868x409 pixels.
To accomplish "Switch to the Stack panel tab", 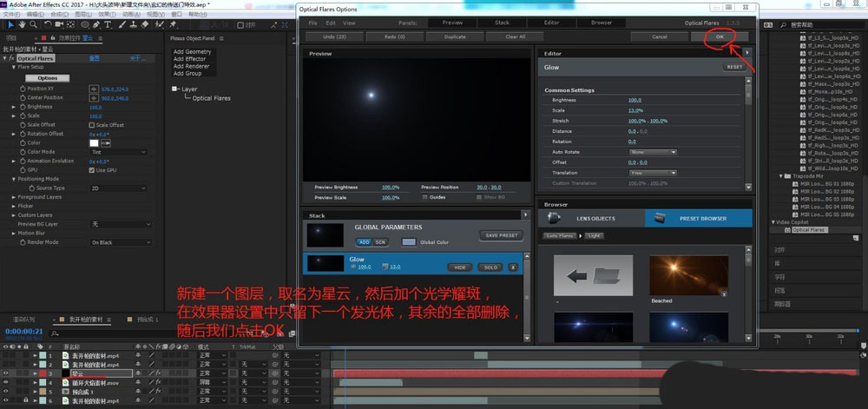I will pyautogui.click(x=502, y=22).
